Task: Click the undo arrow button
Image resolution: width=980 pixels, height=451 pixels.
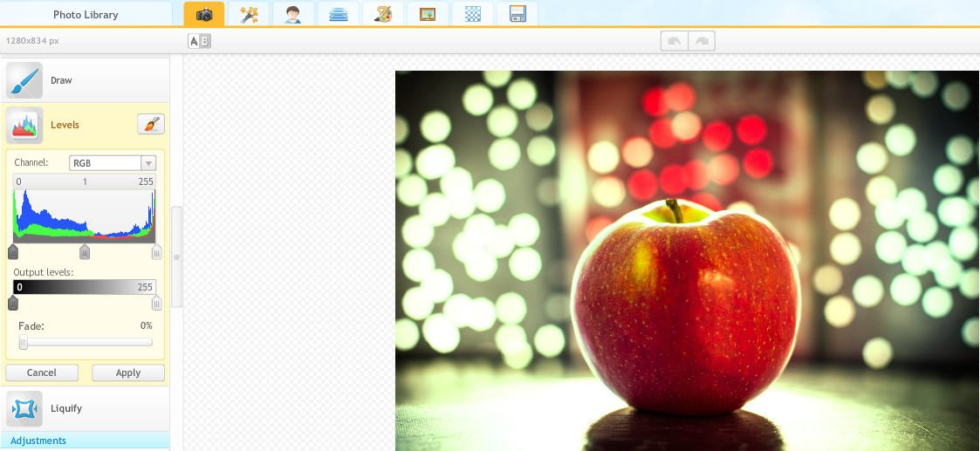Action: tap(674, 41)
